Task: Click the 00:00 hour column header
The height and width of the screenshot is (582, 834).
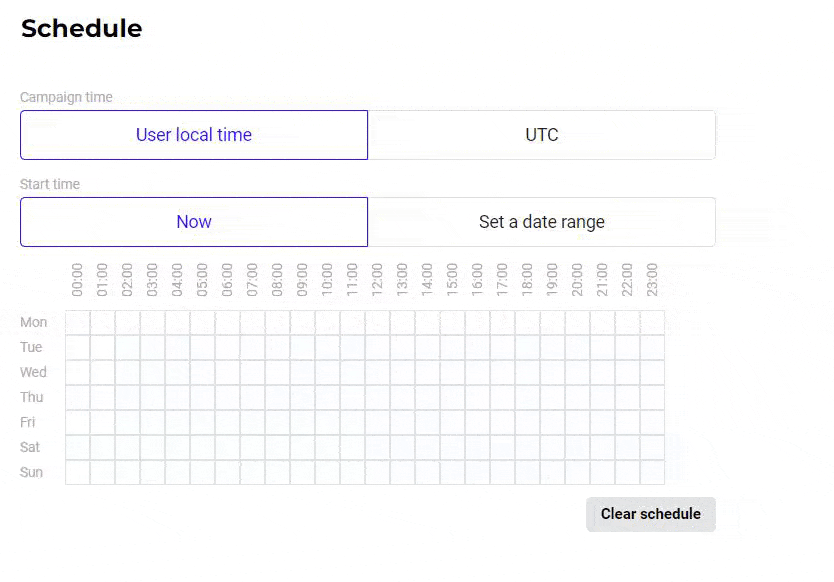Action: [78, 280]
